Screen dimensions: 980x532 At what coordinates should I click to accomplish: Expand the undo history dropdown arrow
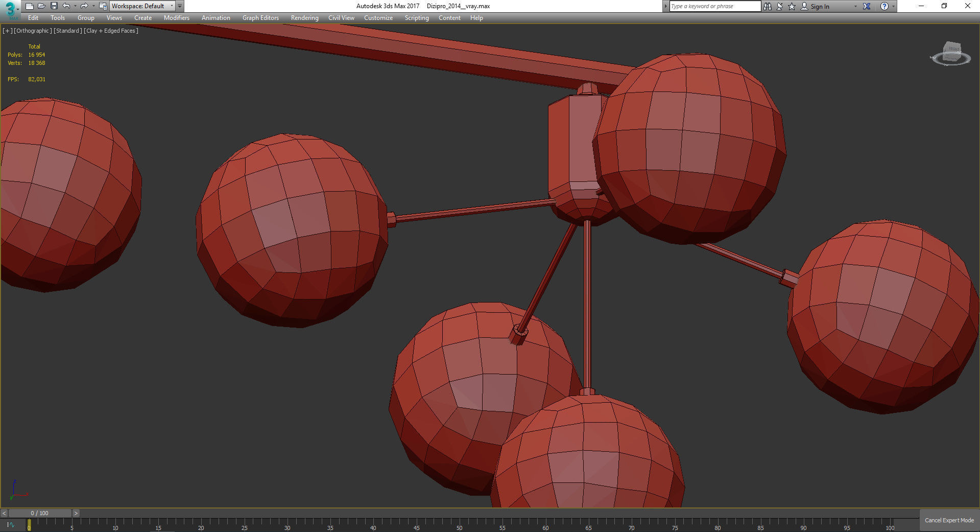(75, 6)
